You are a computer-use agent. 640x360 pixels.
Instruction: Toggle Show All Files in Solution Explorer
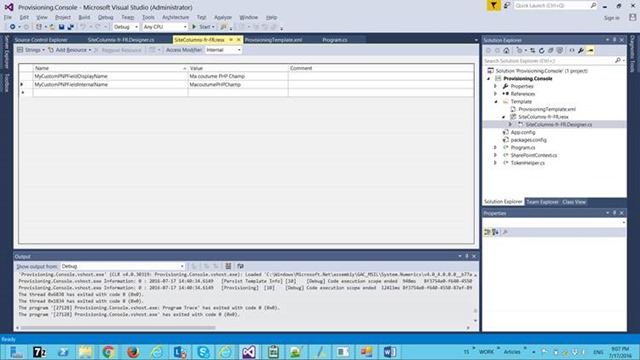pos(560,51)
